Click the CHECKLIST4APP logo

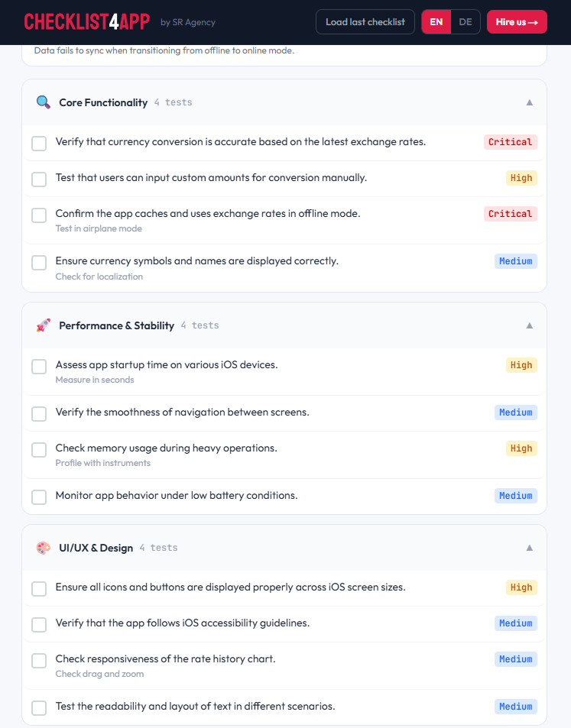tap(86, 21)
